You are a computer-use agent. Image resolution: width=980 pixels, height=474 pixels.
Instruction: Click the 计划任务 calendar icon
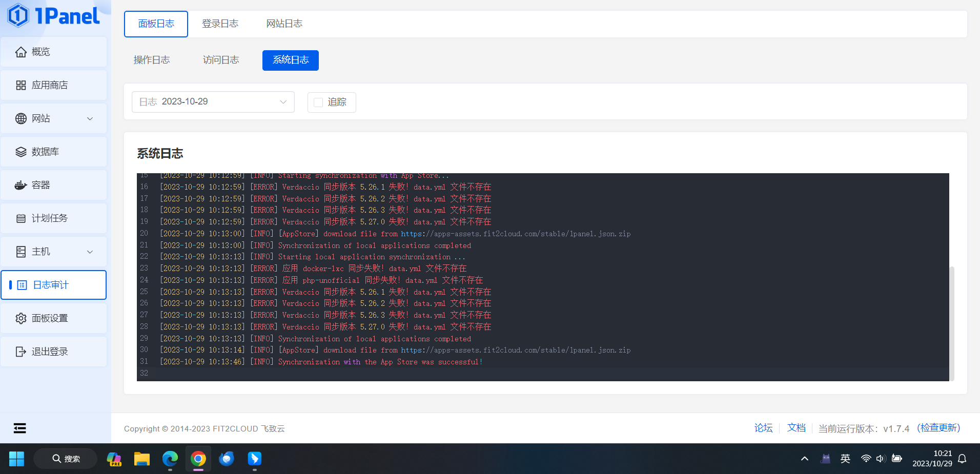coord(21,218)
